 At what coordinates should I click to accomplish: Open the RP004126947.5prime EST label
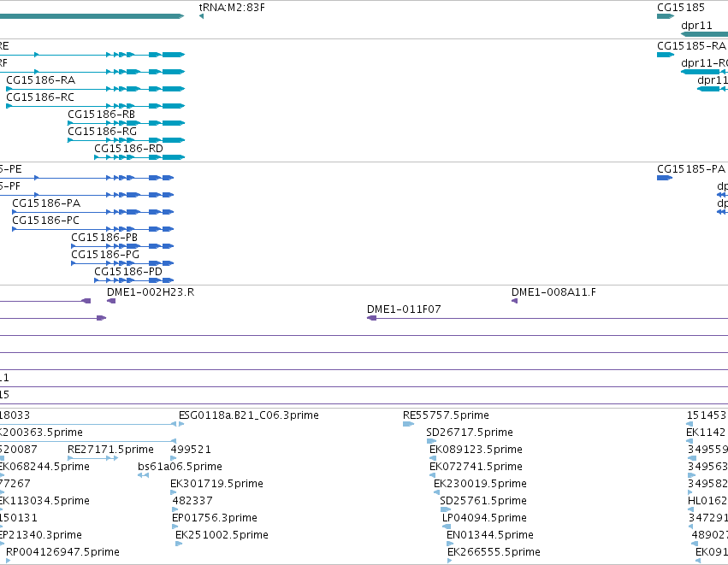[x=62, y=552]
